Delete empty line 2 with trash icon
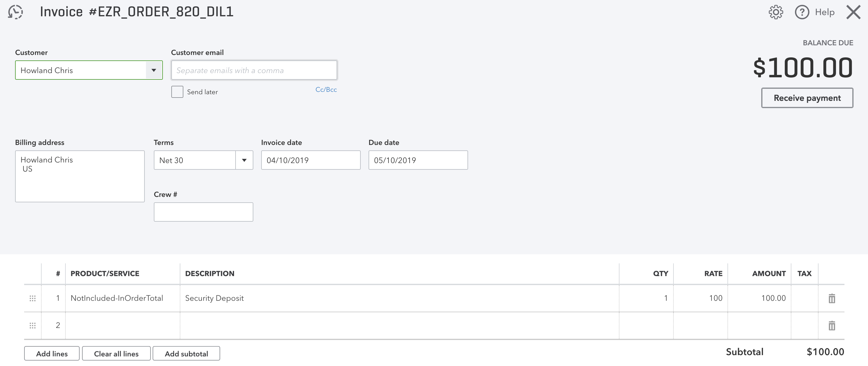The width and height of the screenshot is (868, 366). coord(832,326)
